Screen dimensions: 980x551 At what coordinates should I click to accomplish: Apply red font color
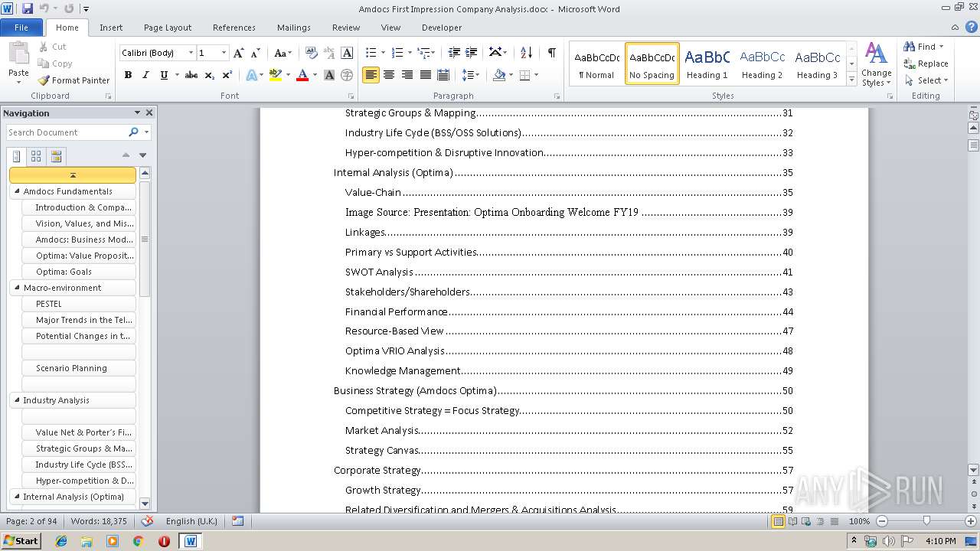[x=302, y=75]
